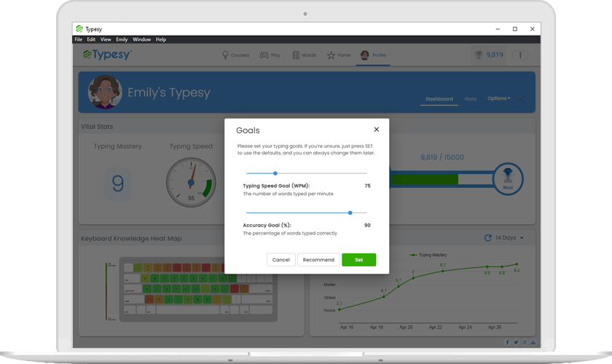
Task: Maximize the Typesy window
Action: click(515, 29)
